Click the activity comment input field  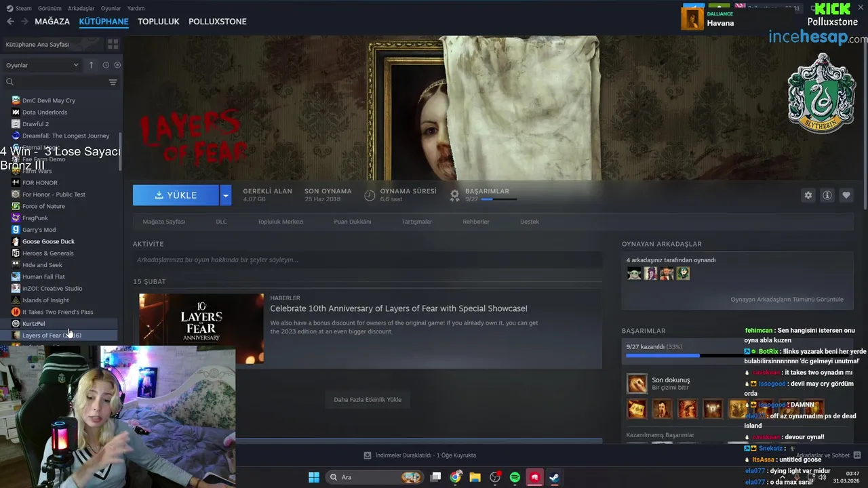[x=368, y=260]
